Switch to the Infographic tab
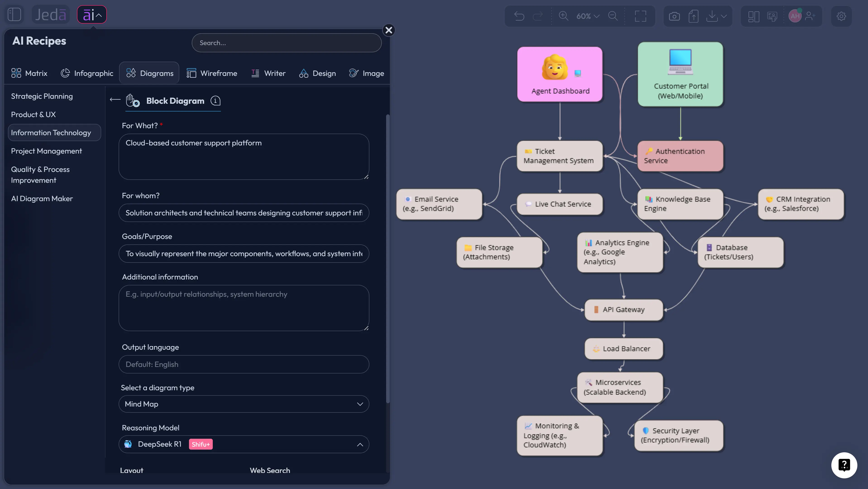The width and height of the screenshot is (868, 489). point(87,73)
